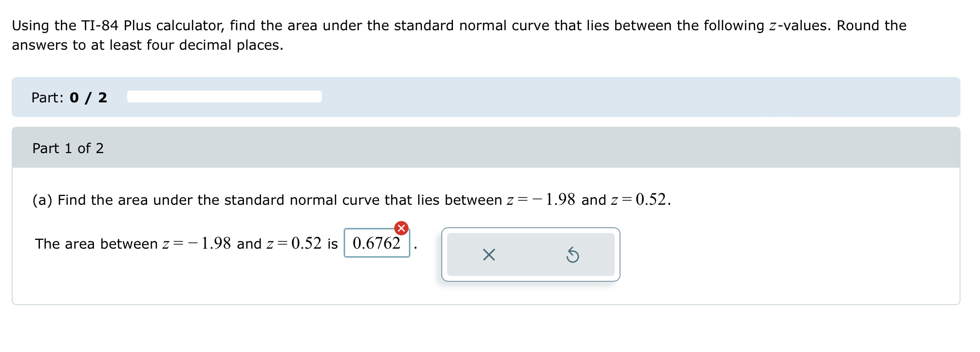Viewport: 980px width, 352px height.
Task: Select the highlighted answer value 0.6762
Action: (x=377, y=243)
